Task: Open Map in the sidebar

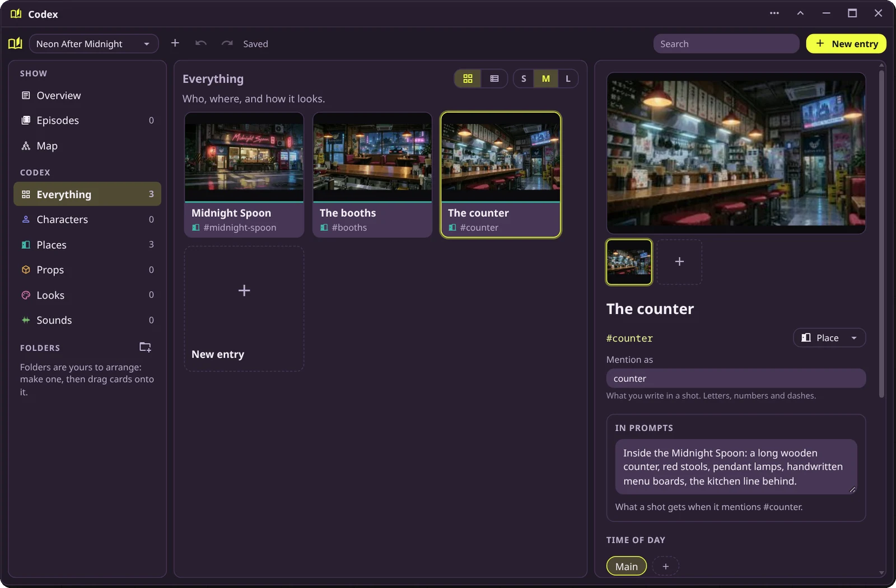Action: 87,146
